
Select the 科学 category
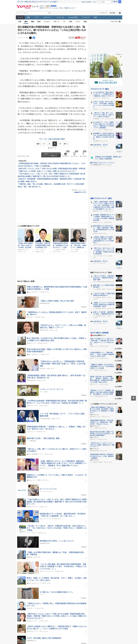pos(71,22)
